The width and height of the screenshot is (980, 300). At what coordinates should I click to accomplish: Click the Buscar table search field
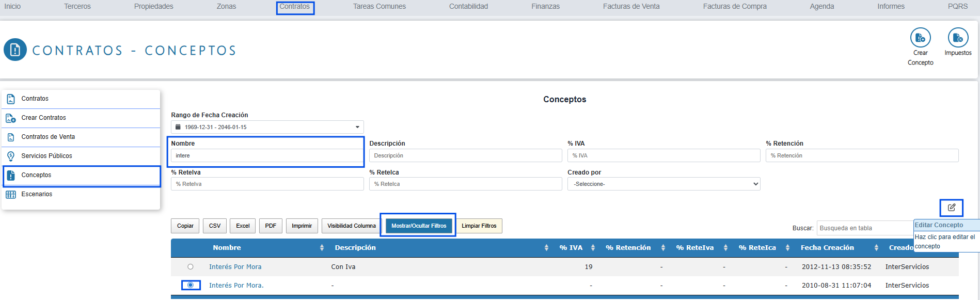tap(865, 228)
